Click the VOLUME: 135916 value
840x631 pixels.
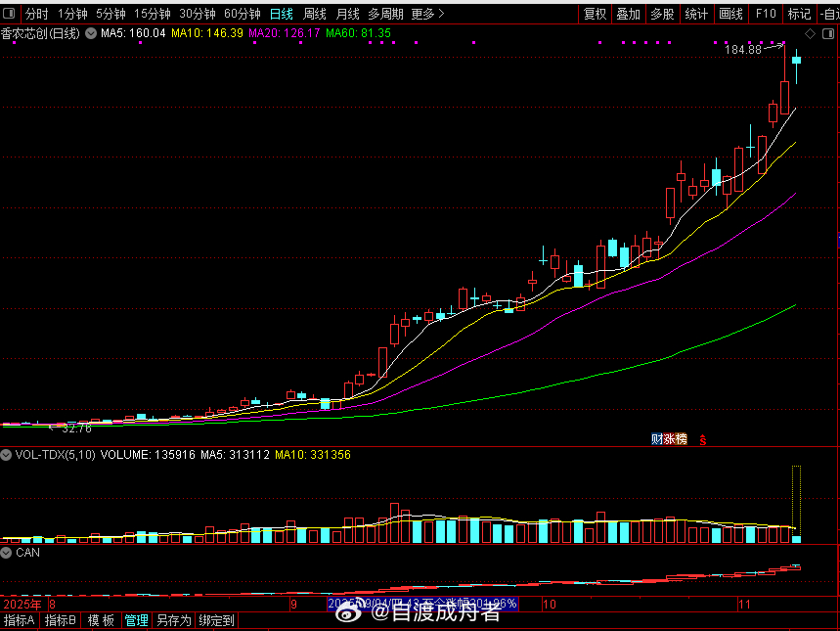[x=148, y=455]
